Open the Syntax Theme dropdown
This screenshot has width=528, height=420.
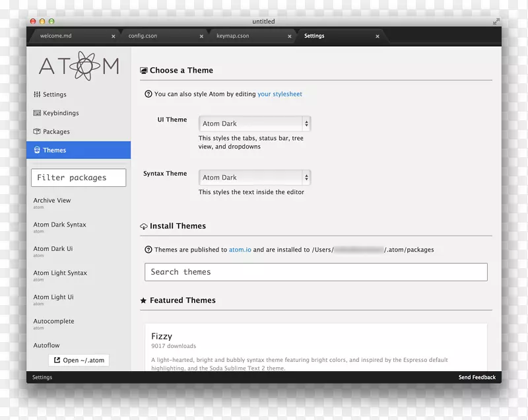255,177
